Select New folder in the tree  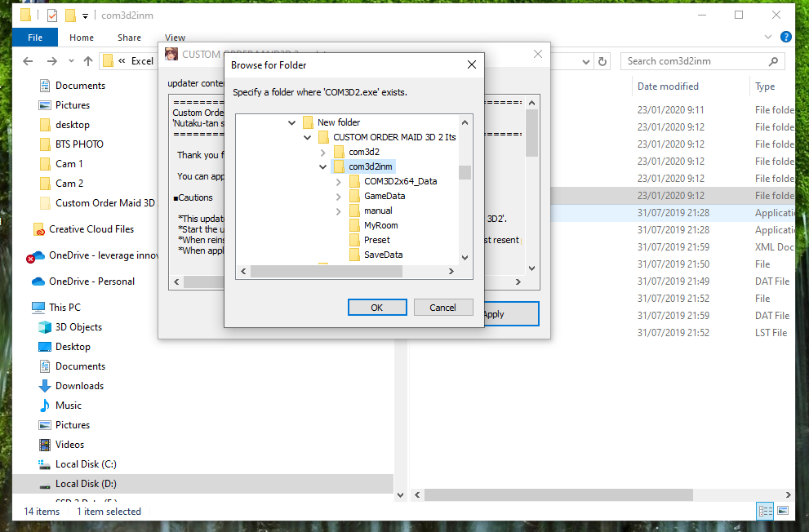click(x=339, y=122)
